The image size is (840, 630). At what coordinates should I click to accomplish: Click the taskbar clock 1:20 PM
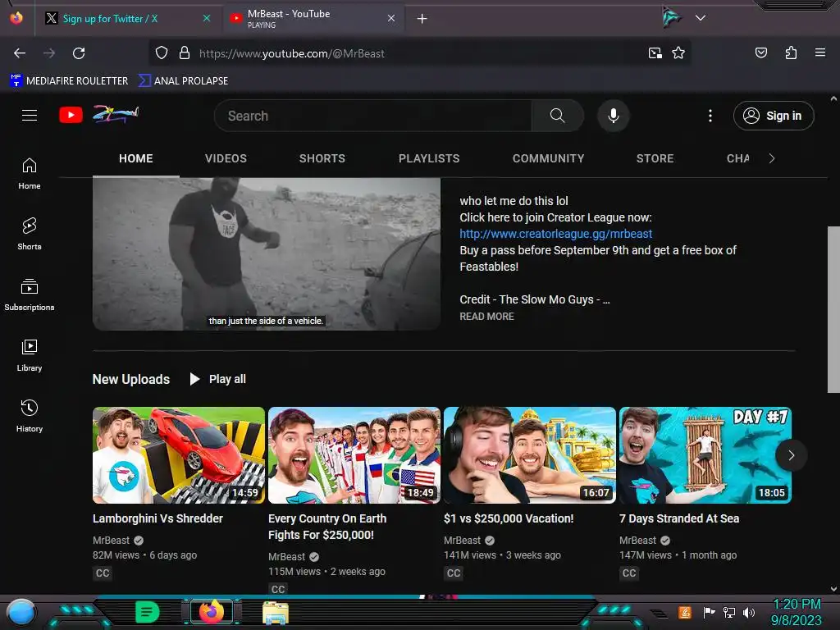(x=797, y=605)
